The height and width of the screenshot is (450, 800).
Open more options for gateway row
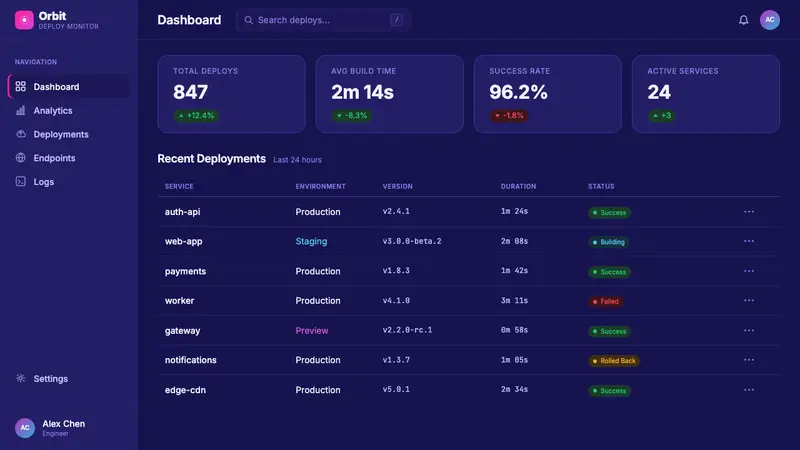pyautogui.click(x=748, y=330)
